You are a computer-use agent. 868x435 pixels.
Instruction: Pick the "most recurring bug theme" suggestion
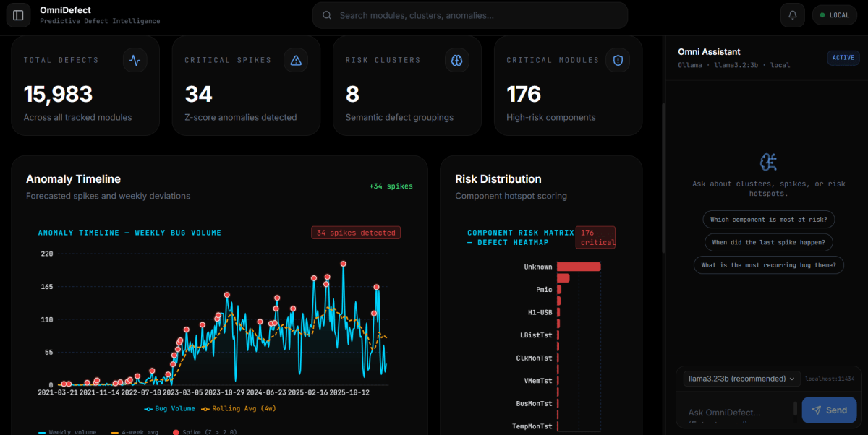point(768,265)
